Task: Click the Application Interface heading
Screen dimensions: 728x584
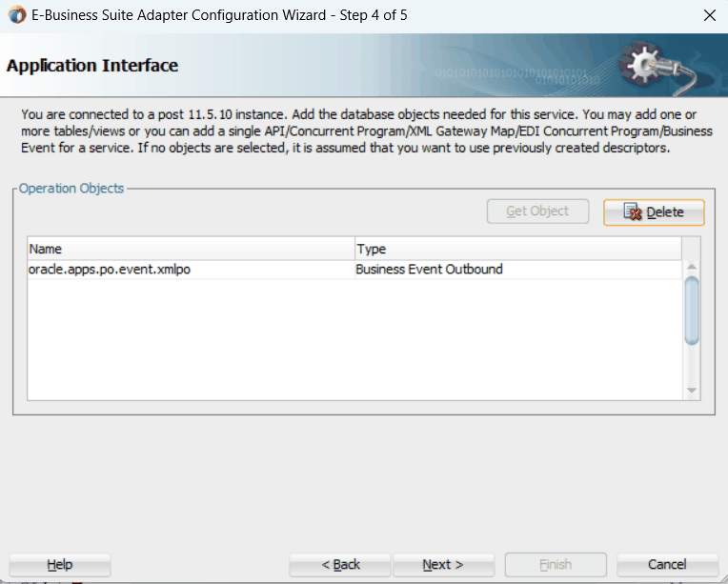Action: [x=91, y=66]
